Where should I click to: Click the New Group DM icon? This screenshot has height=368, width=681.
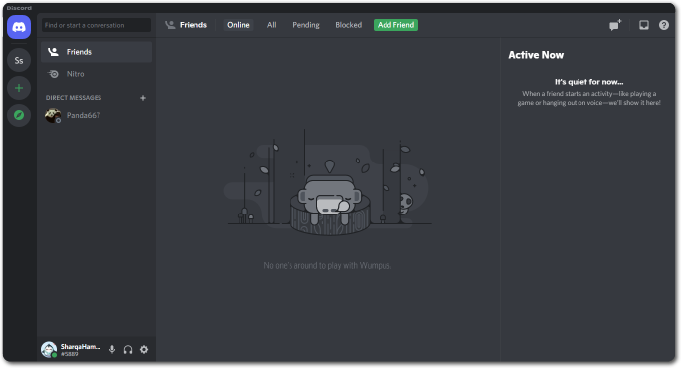pos(615,25)
